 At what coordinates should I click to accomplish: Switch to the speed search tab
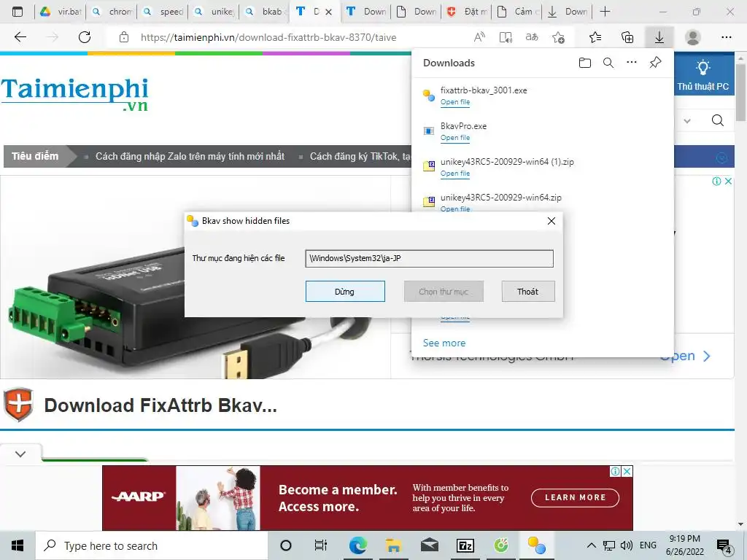point(163,12)
